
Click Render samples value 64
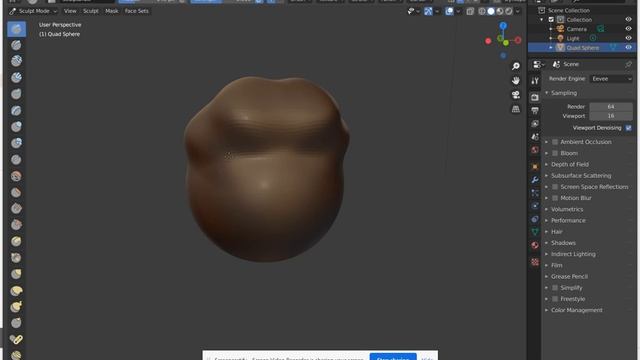click(x=611, y=107)
